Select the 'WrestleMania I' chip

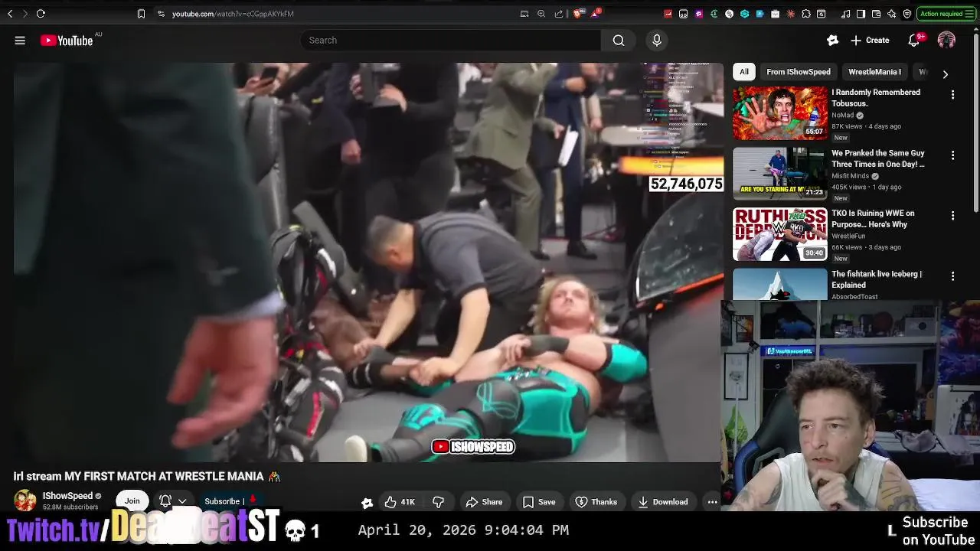click(x=874, y=72)
